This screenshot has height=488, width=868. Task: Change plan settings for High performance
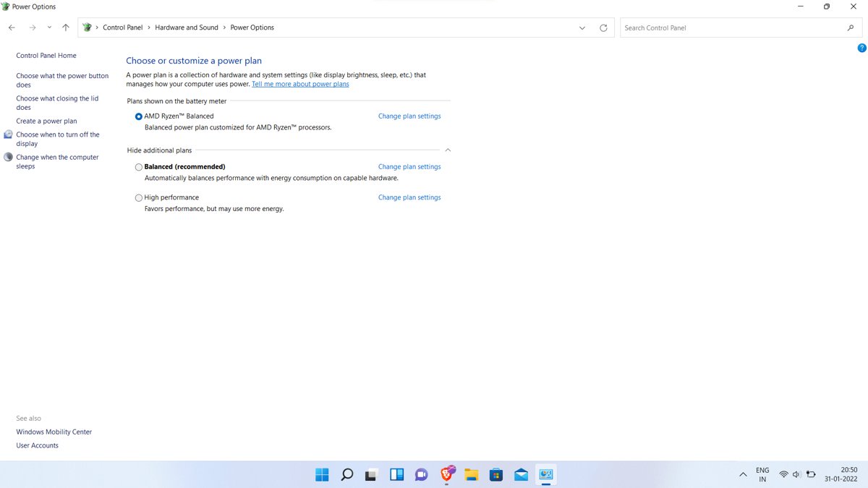point(409,197)
